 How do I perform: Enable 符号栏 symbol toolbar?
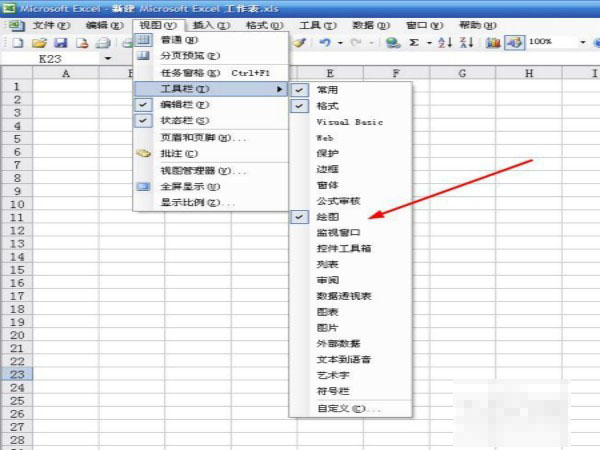click(x=351, y=391)
